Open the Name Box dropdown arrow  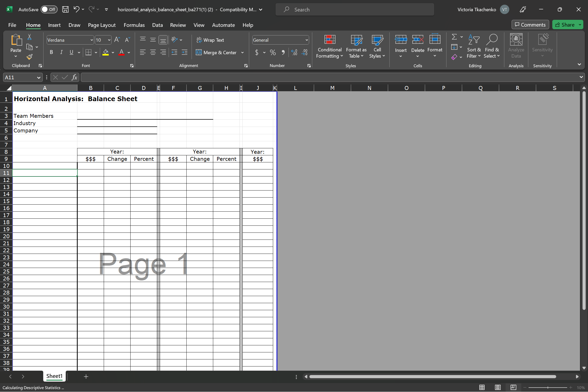tap(38, 77)
